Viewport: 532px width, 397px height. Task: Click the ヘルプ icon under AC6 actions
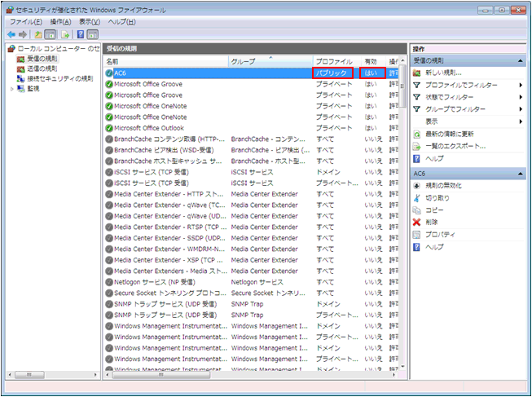[x=416, y=247]
